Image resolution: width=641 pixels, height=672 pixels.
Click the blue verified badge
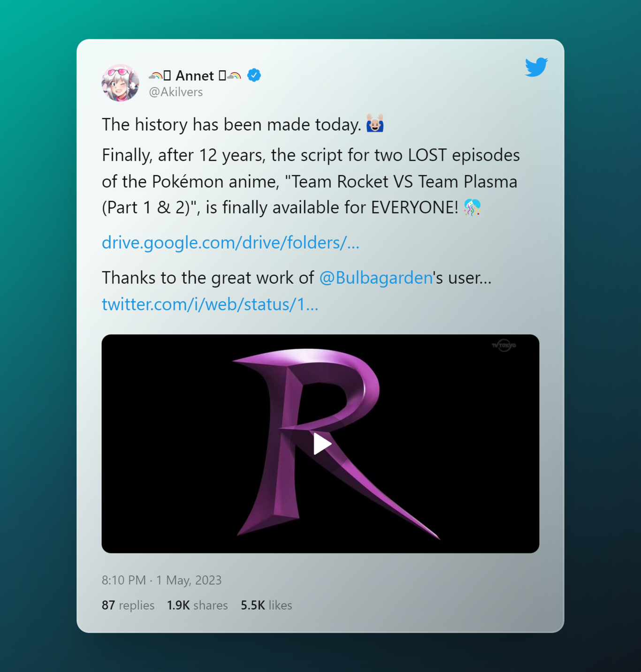click(254, 75)
